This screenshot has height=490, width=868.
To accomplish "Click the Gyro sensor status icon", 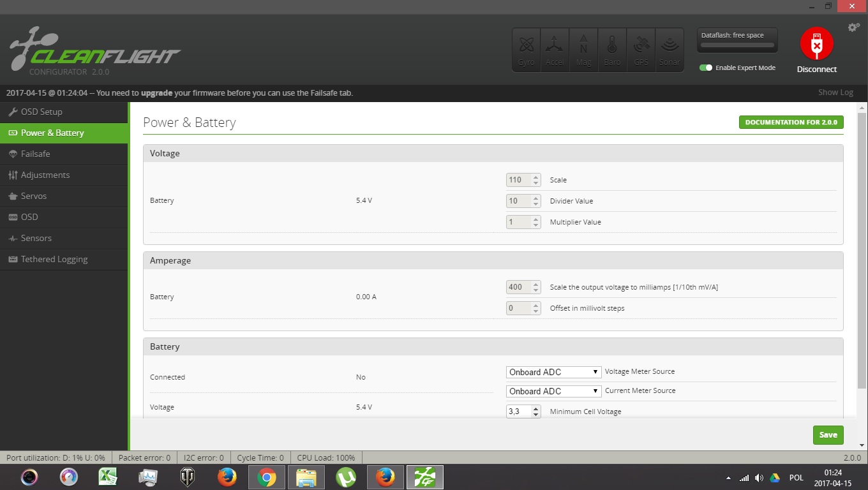I will point(527,50).
